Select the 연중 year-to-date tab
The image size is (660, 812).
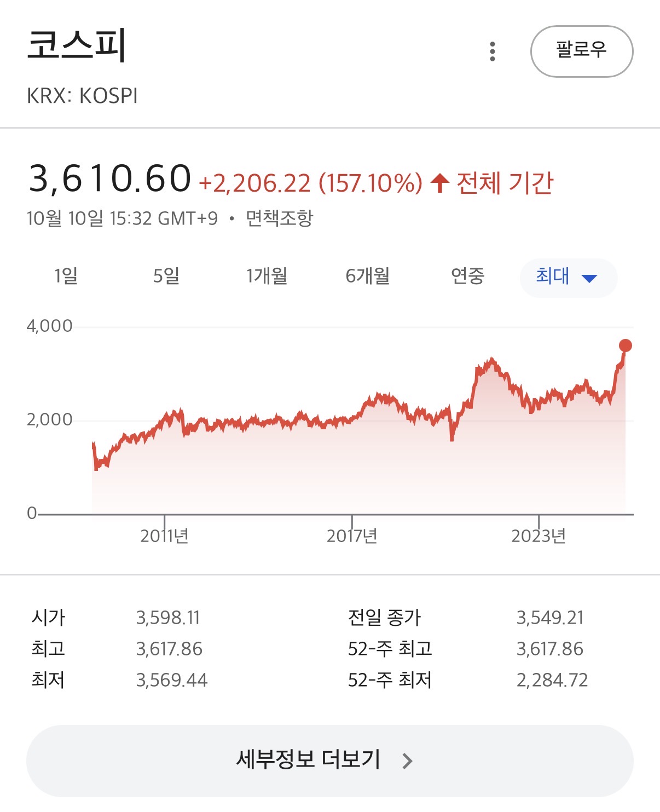point(468,276)
